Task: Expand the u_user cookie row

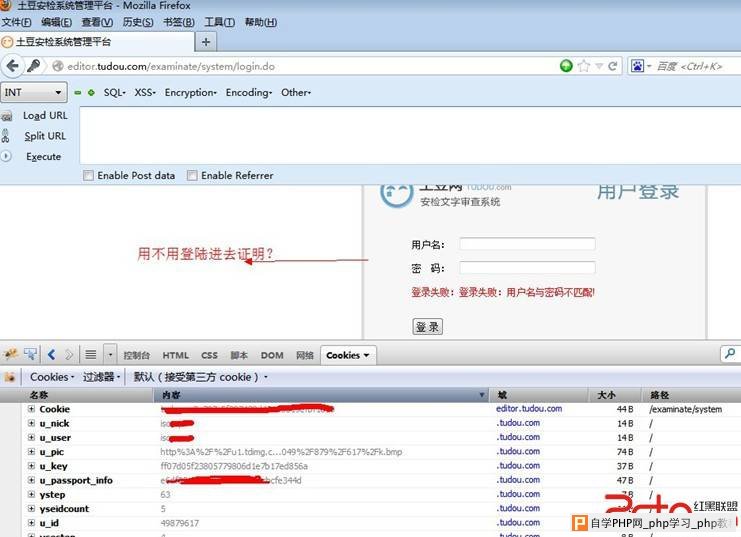Action: coord(31,438)
